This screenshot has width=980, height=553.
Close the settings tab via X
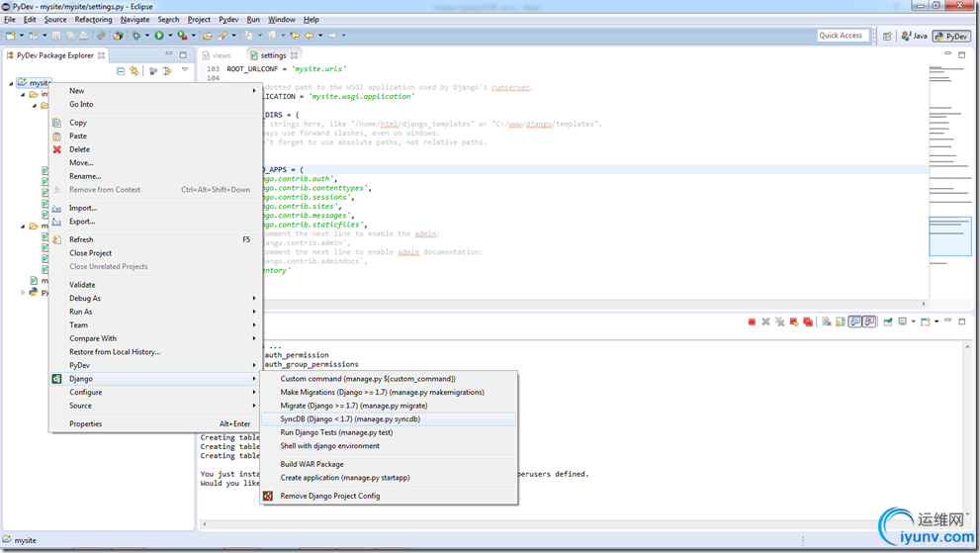tap(294, 55)
